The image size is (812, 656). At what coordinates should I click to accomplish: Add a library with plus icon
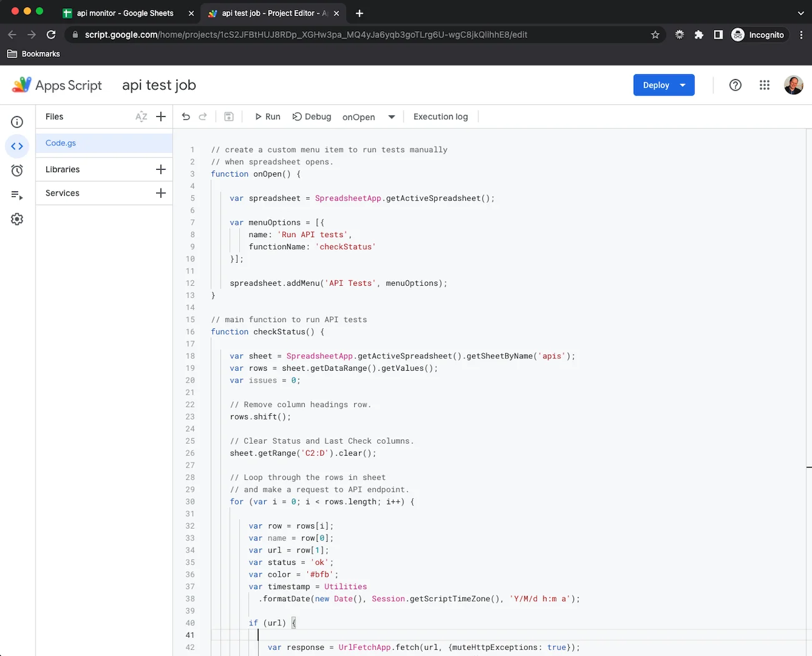click(x=161, y=169)
